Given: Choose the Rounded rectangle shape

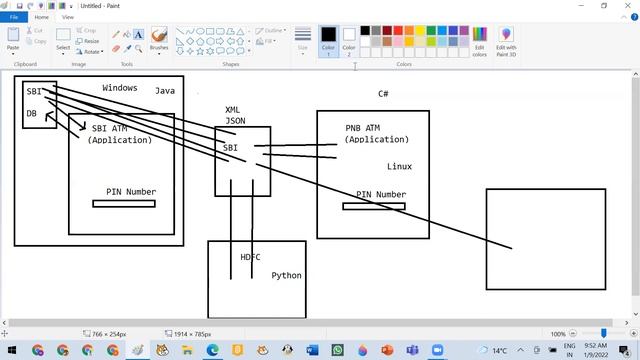Looking at the screenshot, I should point(220,31).
